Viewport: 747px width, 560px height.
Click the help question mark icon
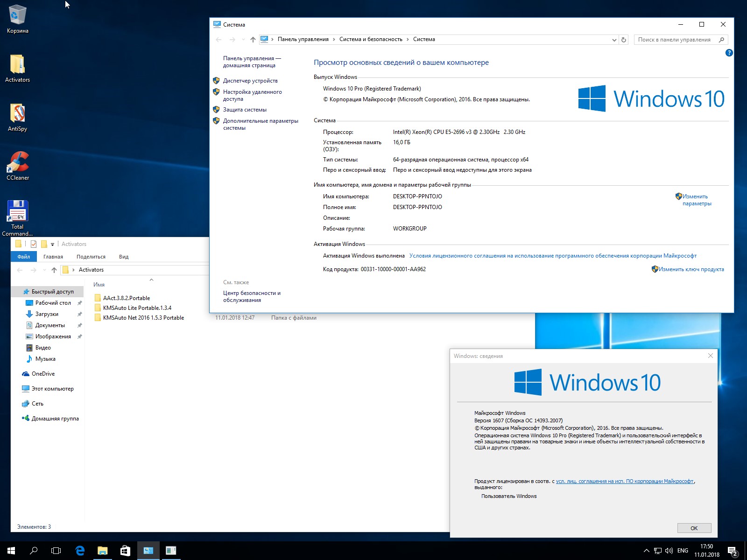[729, 53]
